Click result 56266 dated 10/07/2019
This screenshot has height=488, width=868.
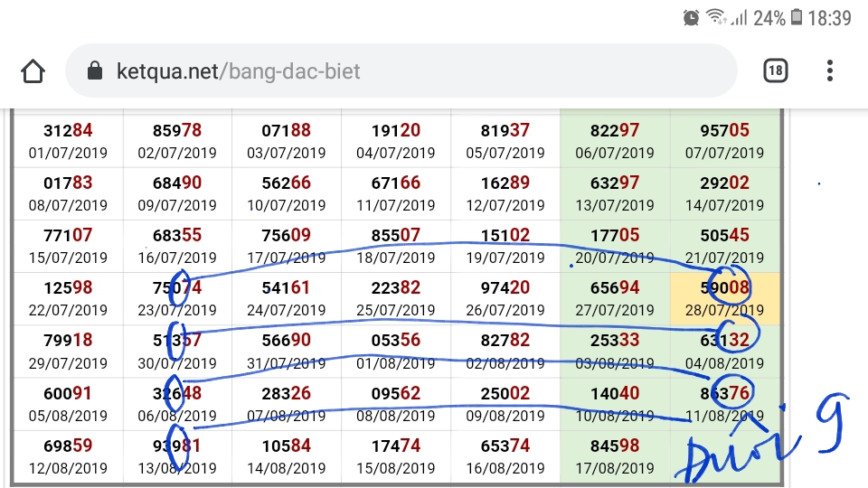[287, 192]
